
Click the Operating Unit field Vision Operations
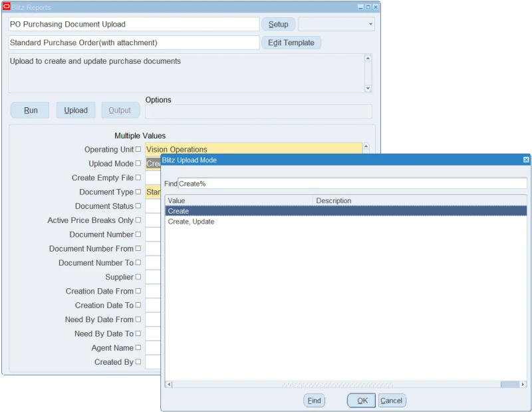click(253, 149)
